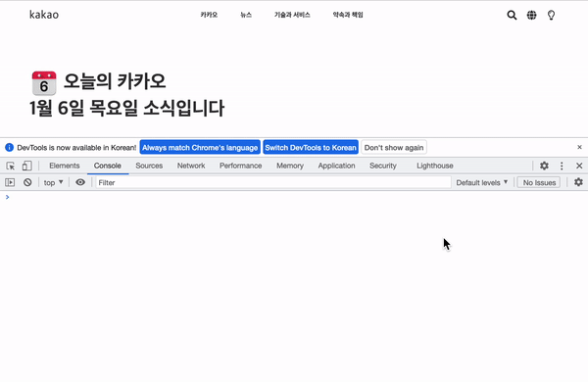588x382 pixels.
Task: Click the kakao logo
Action: coord(44,15)
